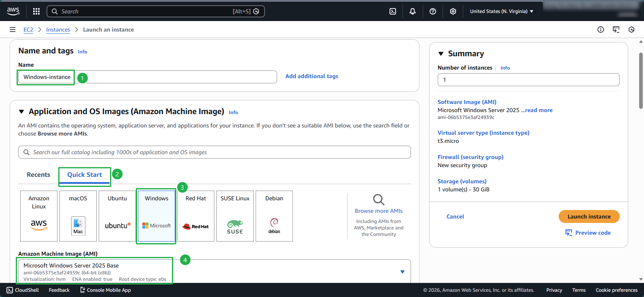644x297 pixels.
Task: Open the AWS services grid menu
Action: pyautogui.click(x=36, y=11)
